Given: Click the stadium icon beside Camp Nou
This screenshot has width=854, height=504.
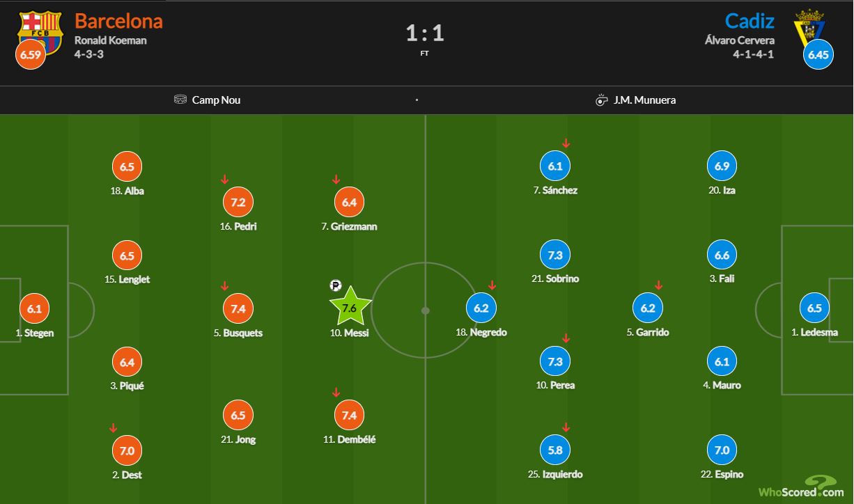Looking at the screenshot, I should [180, 100].
